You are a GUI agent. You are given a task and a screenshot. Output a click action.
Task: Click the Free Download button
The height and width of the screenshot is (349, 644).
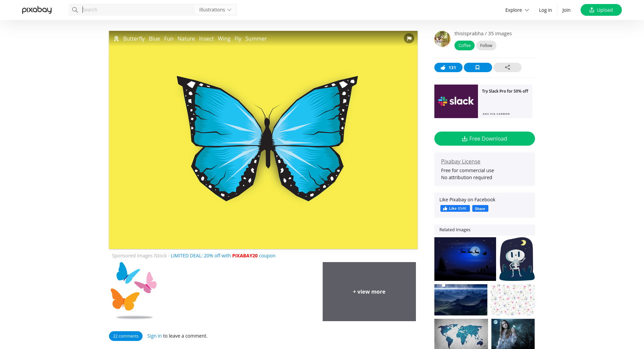(x=484, y=139)
